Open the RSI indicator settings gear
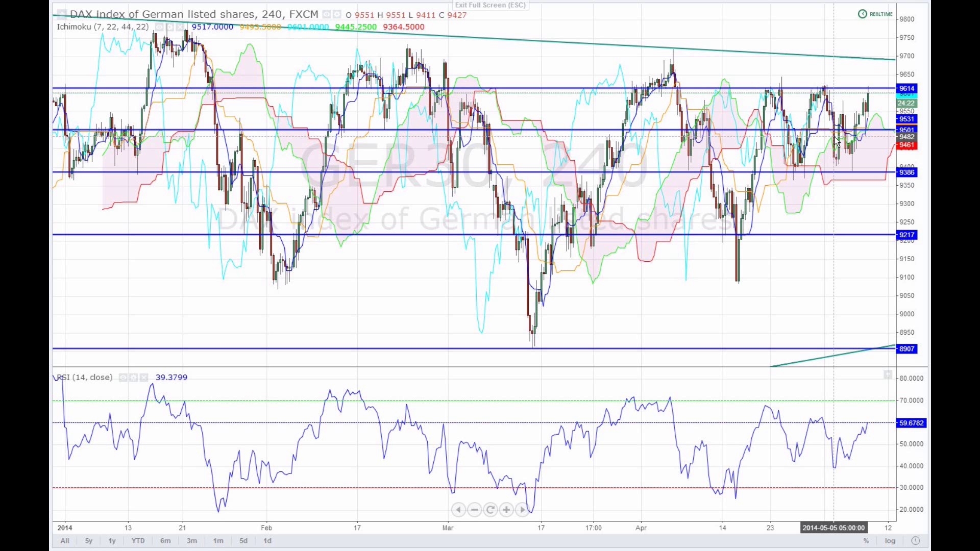980x551 pixels. 134,378
